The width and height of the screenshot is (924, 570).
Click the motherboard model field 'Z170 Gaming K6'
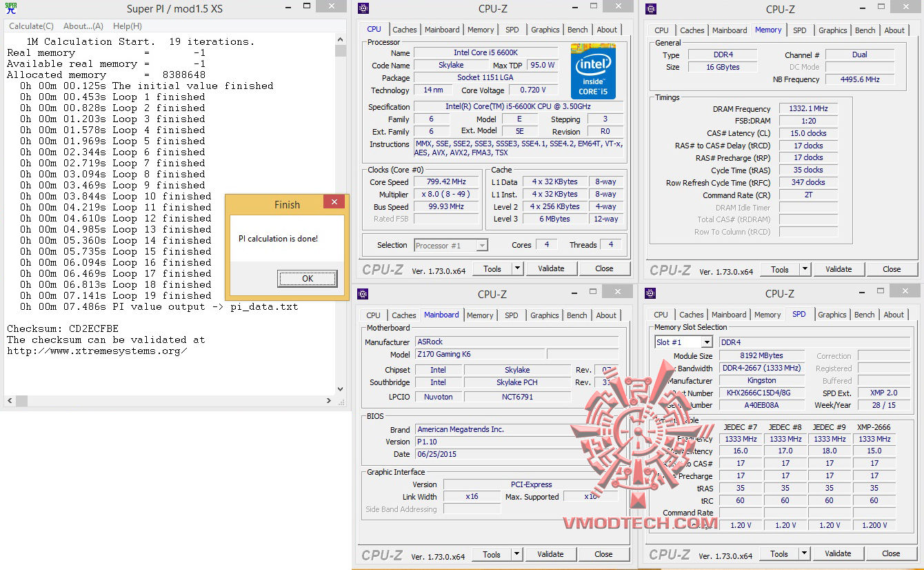click(479, 354)
